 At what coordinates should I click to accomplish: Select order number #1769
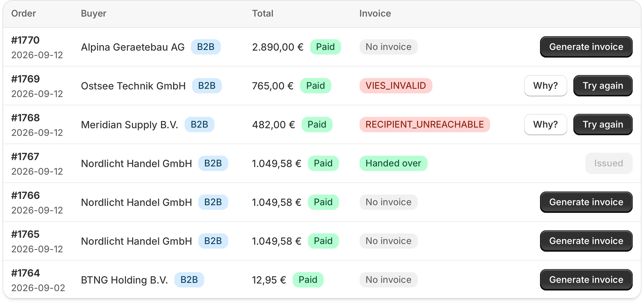(25, 79)
